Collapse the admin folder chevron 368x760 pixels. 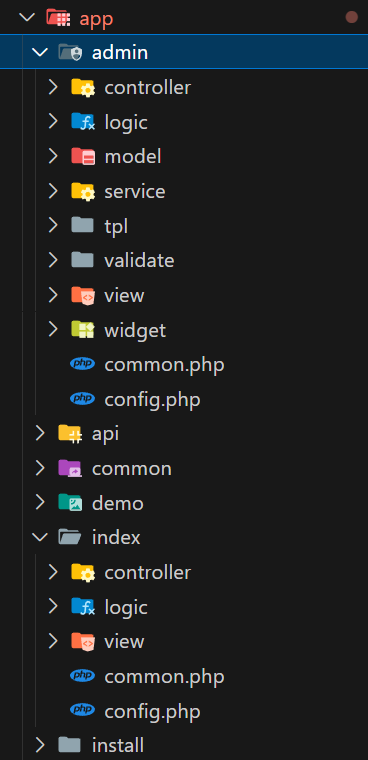click(40, 52)
